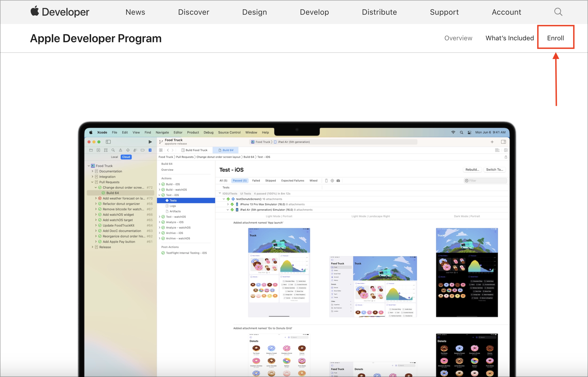Viewport: 588px width, 377px height.
Task: Filter tests by All (5)
Action: tap(223, 181)
